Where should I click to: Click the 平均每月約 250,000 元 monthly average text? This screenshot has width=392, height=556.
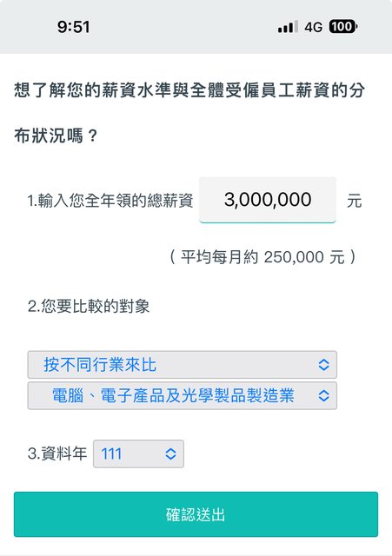(x=262, y=257)
